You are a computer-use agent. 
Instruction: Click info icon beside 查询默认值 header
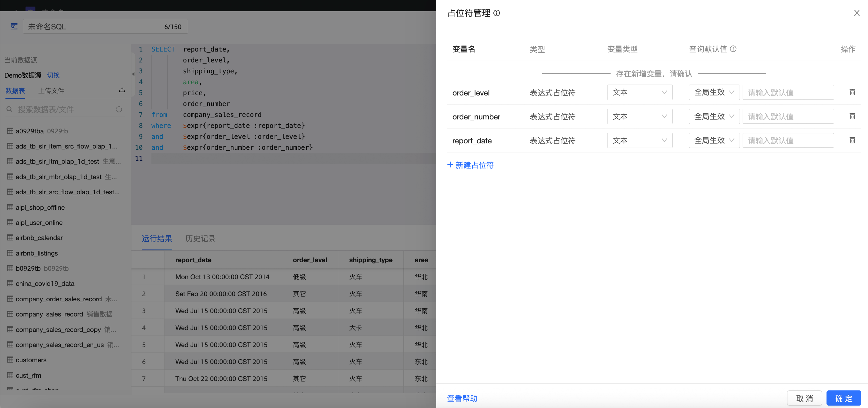pyautogui.click(x=733, y=49)
